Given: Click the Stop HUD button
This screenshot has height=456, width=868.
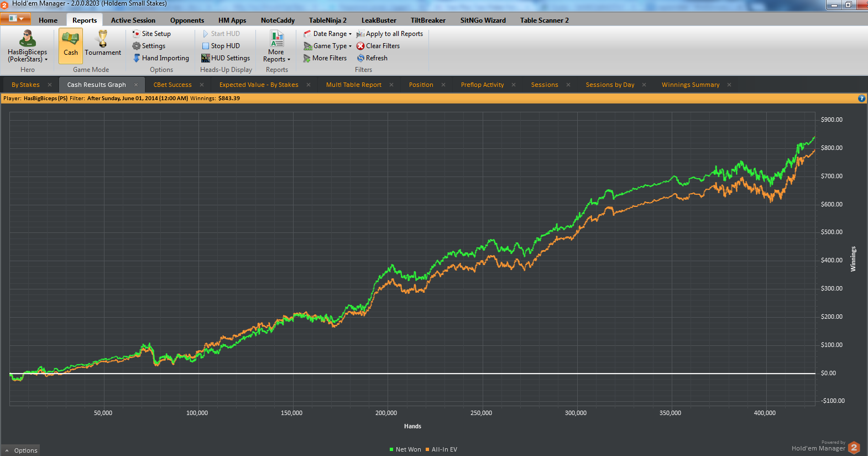Looking at the screenshot, I should coord(221,46).
